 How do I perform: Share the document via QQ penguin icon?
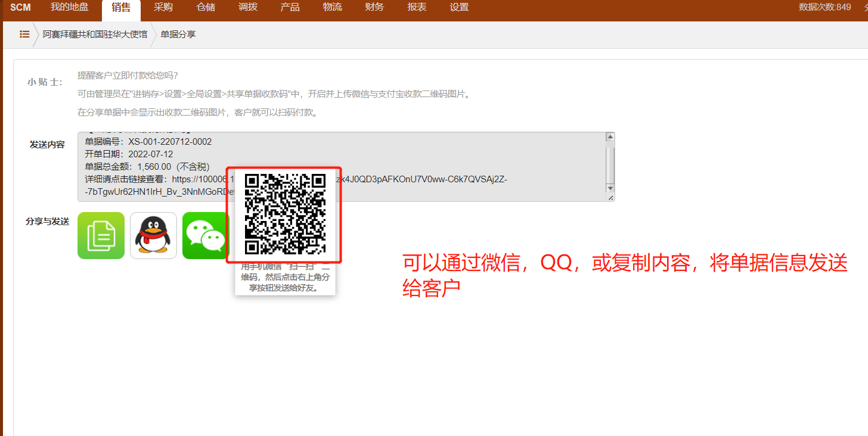153,235
